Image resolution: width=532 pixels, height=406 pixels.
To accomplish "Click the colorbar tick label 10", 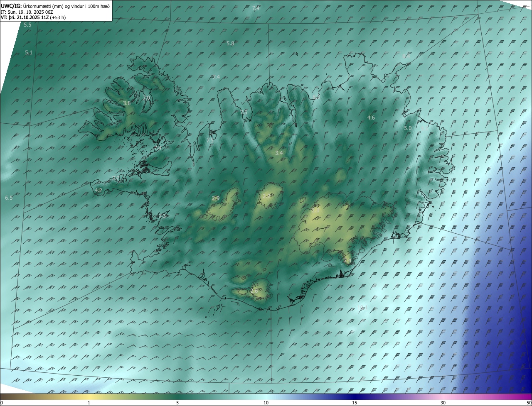I will (266, 403).
